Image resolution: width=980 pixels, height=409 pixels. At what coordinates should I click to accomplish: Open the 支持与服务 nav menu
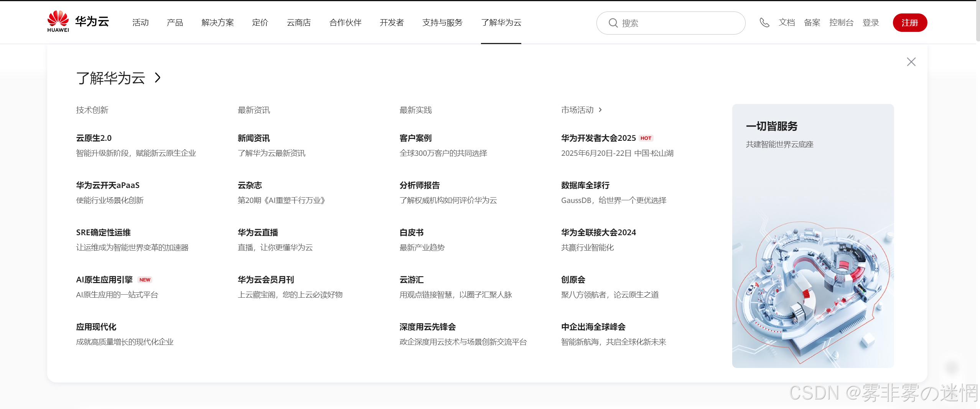(x=442, y=23)
